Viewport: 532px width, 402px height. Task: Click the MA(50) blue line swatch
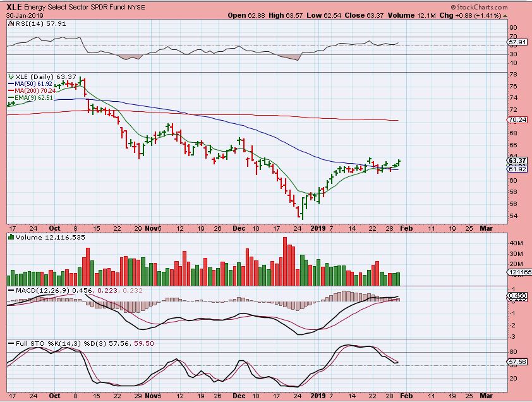coord(11,84)
